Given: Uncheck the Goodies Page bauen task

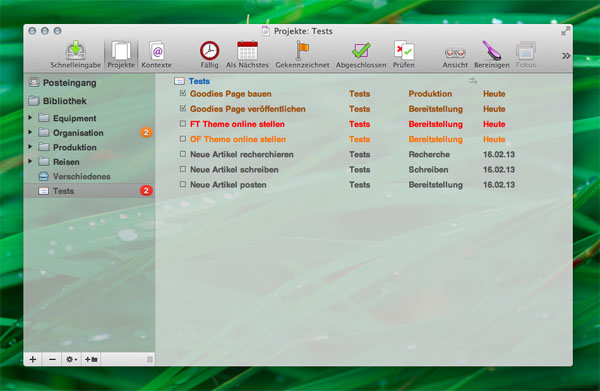Looking at the screenshot, I should coord(183,93).
